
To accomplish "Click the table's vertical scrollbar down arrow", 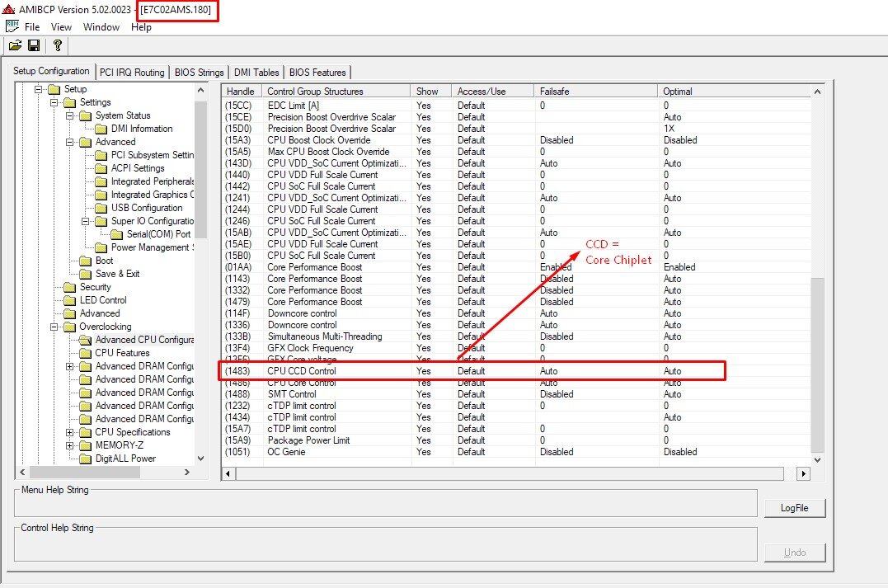I will pos(817,459).
